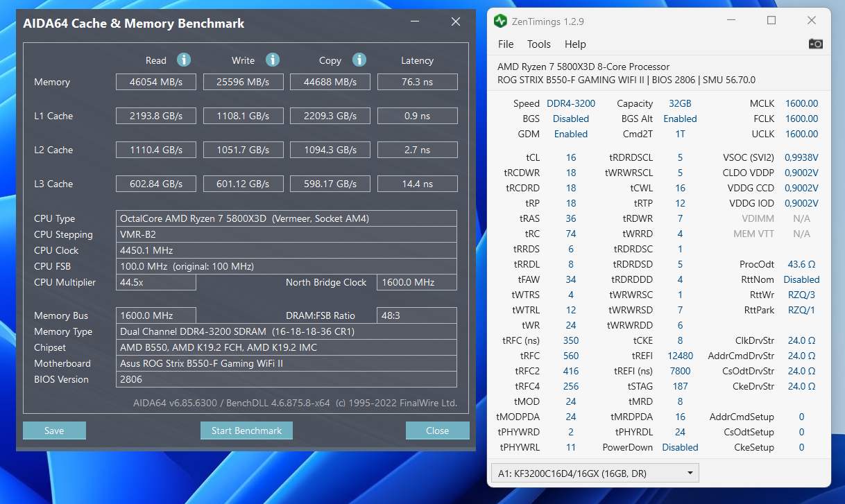Click the Copy column info icon

coord(359,60)
